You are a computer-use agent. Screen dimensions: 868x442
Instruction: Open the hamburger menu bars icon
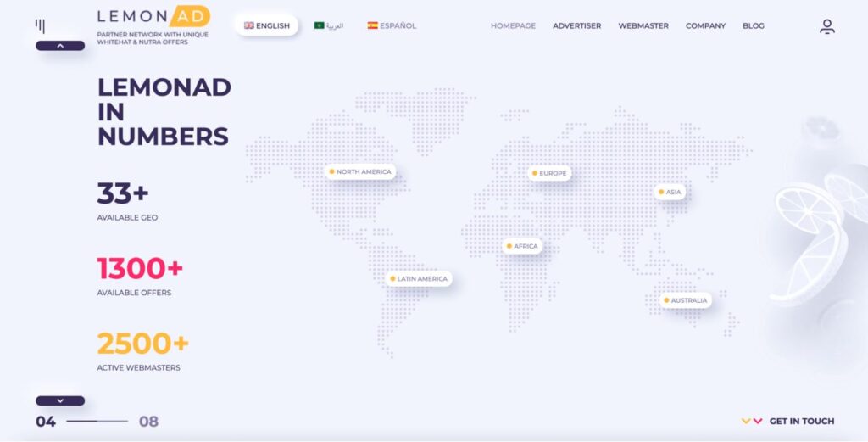pyautogui.click(x=40, y=26)
